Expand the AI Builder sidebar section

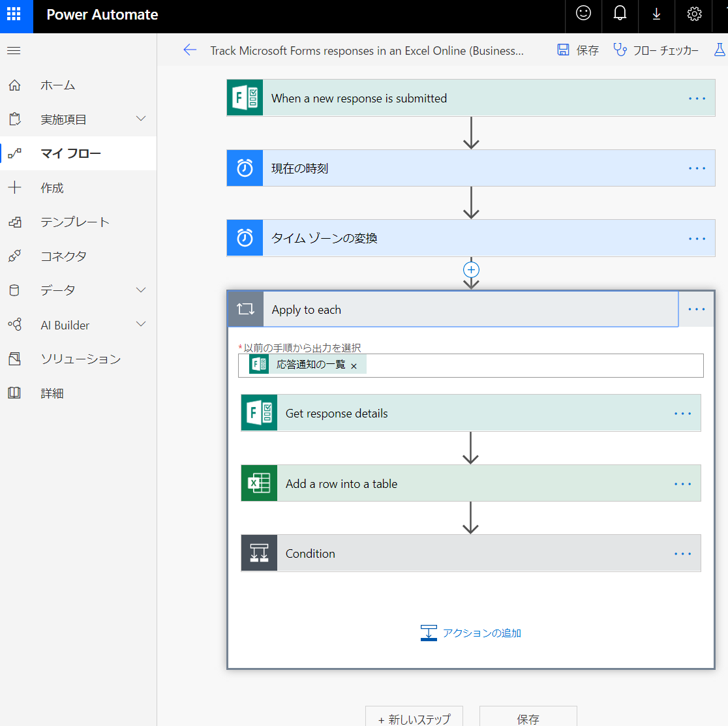point(141,324)
